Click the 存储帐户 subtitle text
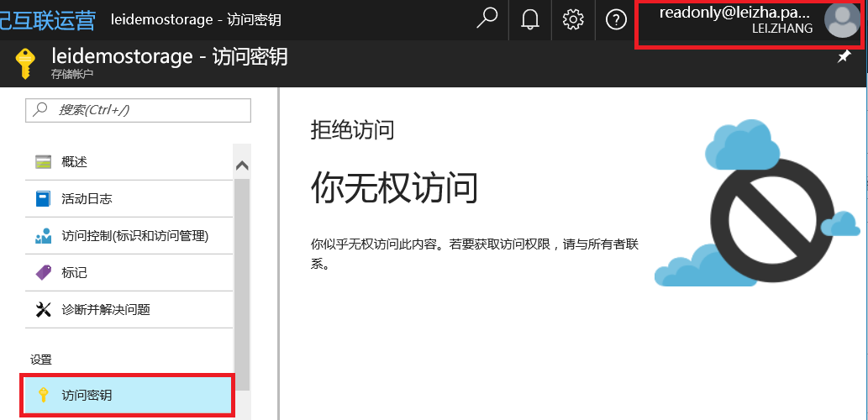The image size is (868, 420). (x=72, y=74)
